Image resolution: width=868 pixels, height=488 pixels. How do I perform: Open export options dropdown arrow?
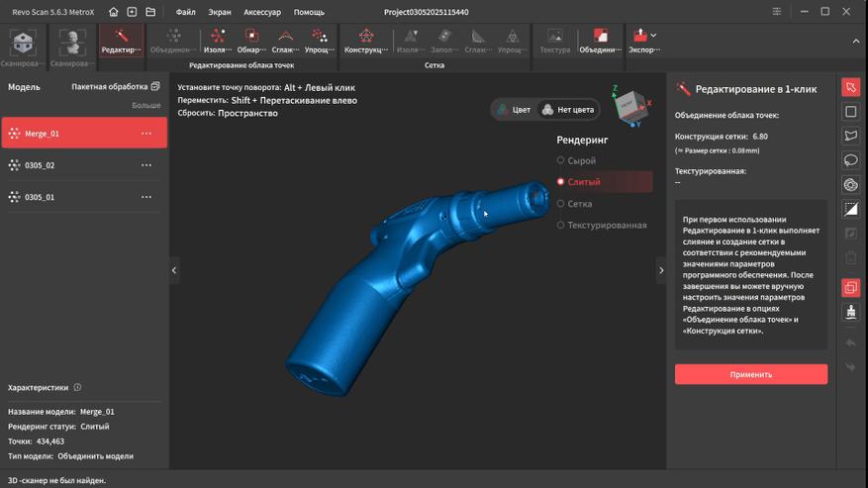click(x=654, y=36)
